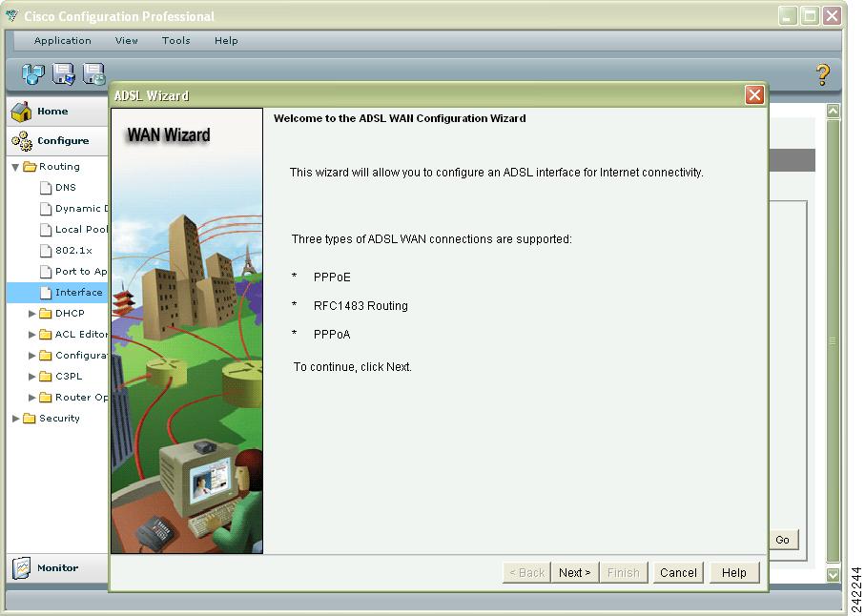Collapse the Routing tree node

[x=15, y=167]
